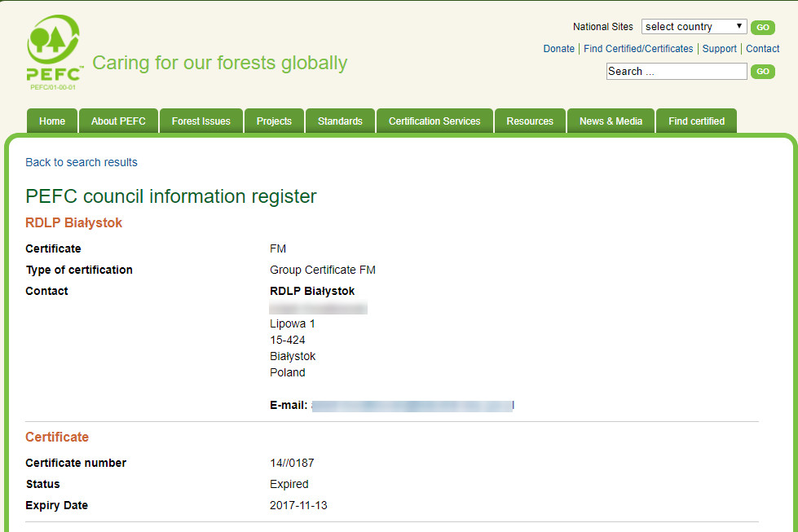Viewport: 798px width, 532px height.
Task: Click the postal code 15-424
Action: (x=288, y=341)
